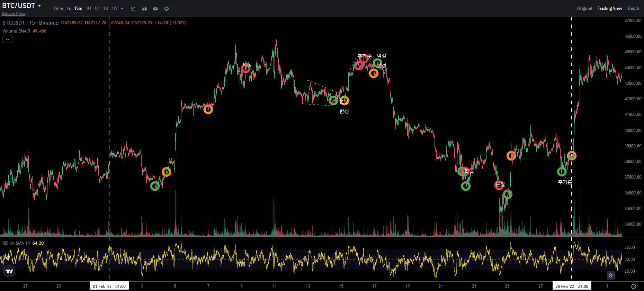Jump to latest bar with double-arrow button

611,275
